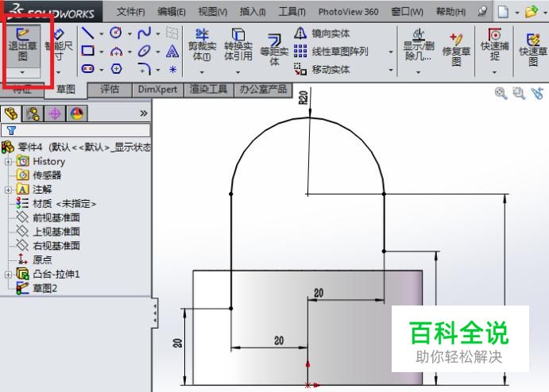Expand the History tree node
The height and width of the screenshot is (392, 549).
pyautogui.click(x=9, y=162)
